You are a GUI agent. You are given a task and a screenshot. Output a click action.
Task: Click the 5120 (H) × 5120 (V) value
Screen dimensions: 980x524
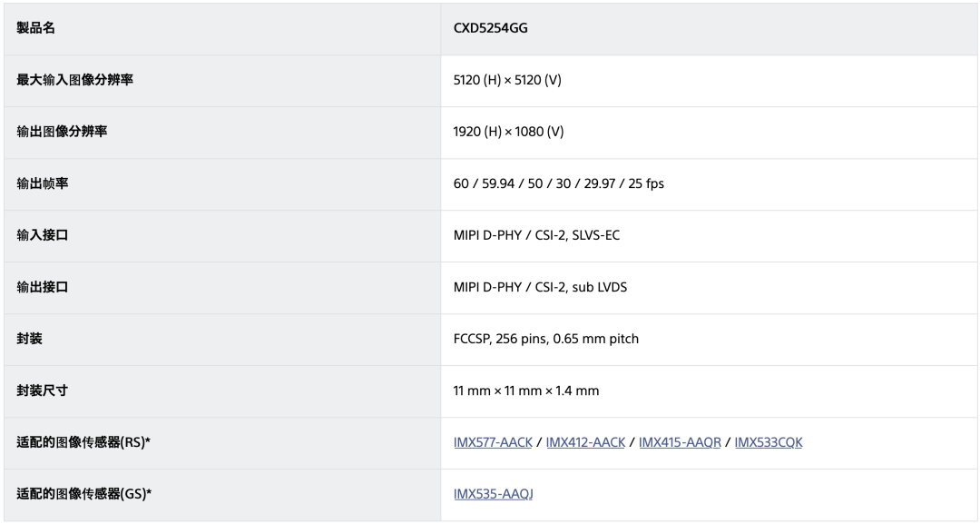coord(507,80)
